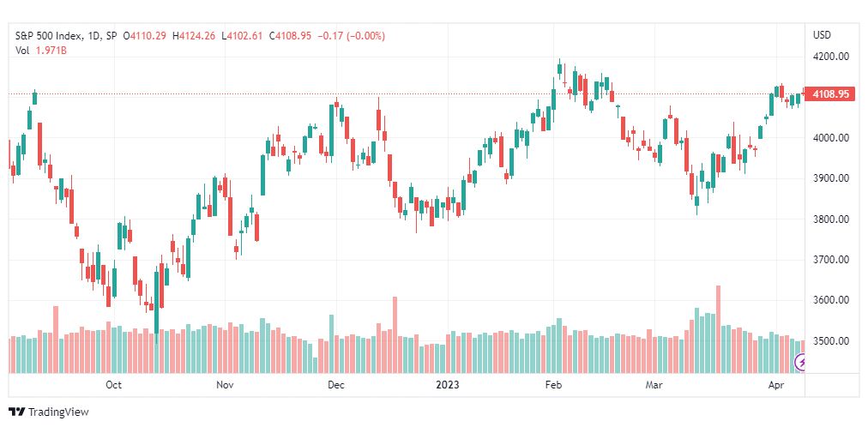Viewport: 868px width, 427px height.
Task: Expand the Vol 1.971B indicator legend
Action: tap(41, 50)
